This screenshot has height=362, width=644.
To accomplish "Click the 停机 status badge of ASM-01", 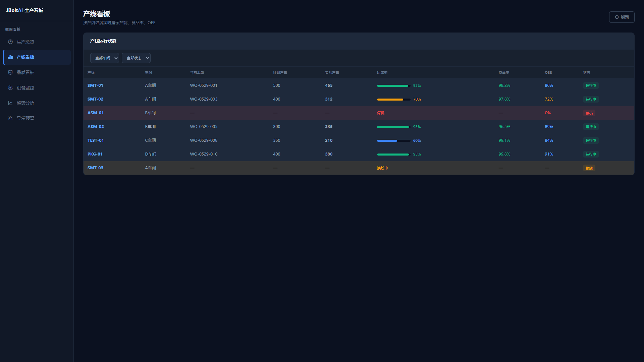I will (589, 113).
